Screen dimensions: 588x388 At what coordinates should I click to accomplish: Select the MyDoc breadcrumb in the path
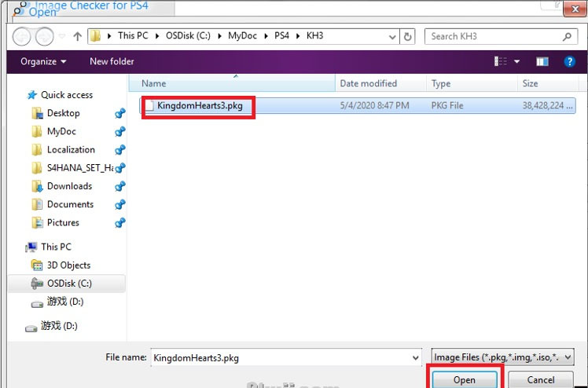click(x=242, y=35)
